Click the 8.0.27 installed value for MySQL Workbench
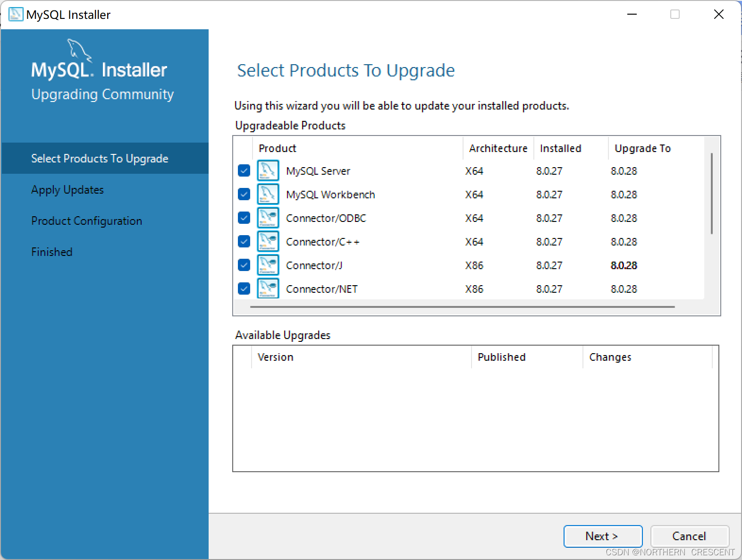 549,195
